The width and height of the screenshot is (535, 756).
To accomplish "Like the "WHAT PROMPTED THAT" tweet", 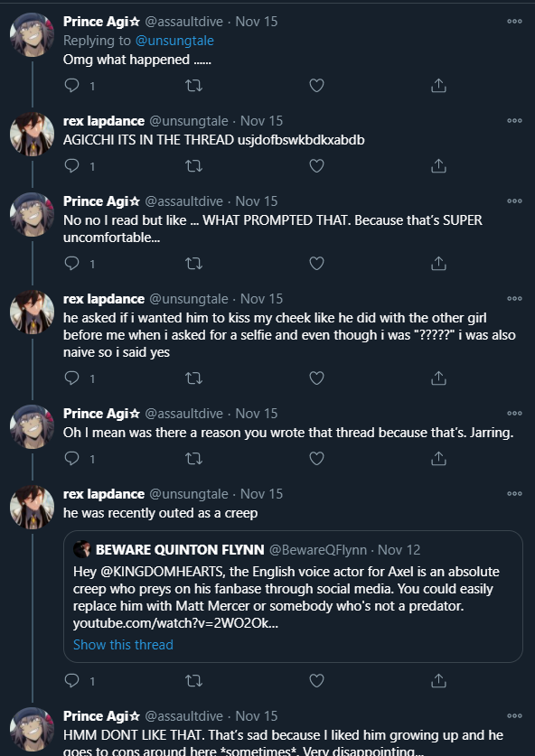I will pyautogui.click(x=316, y=263).
